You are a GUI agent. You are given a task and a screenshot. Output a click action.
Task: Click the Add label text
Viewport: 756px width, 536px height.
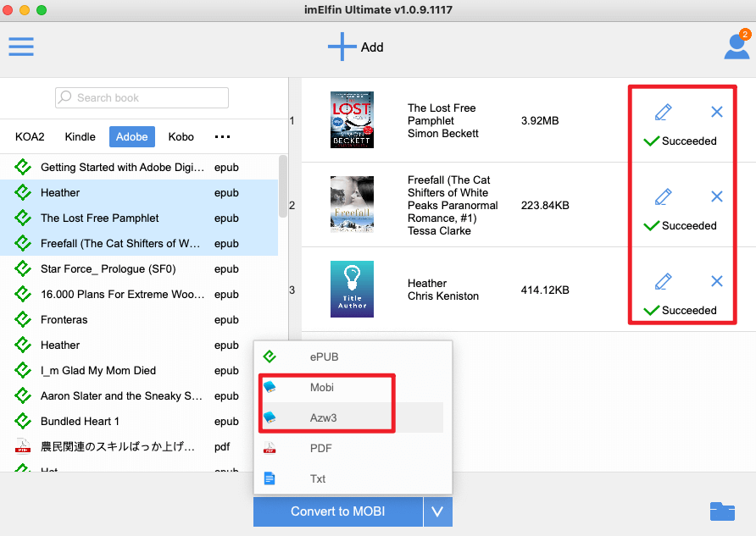click(x=372, y=47)
